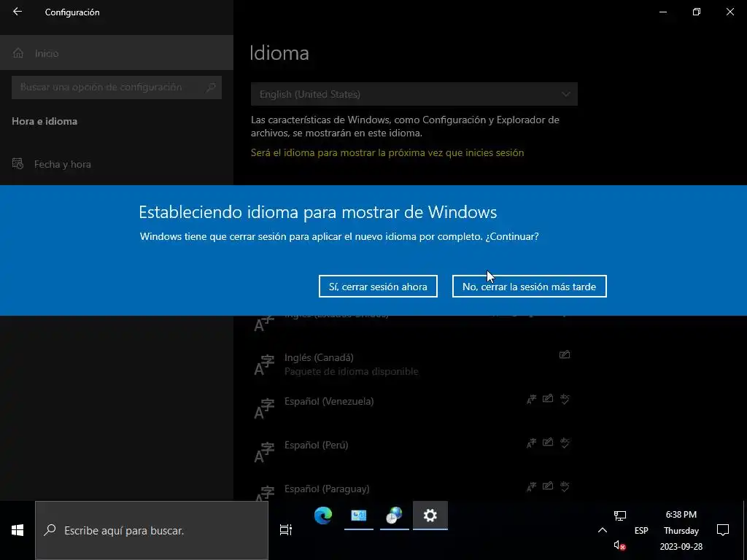The image size is (747, 560).
Task: Click handwriting icon on Español (Perú) row
Action: [548, 443]
